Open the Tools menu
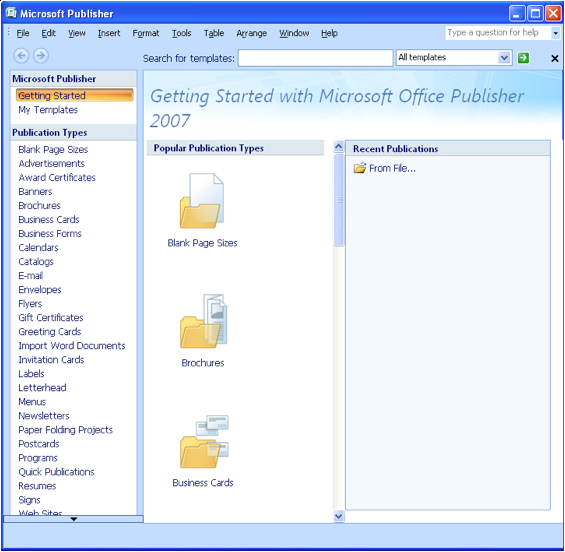This screenshot has height=552, width=565. tap(181, 33)
